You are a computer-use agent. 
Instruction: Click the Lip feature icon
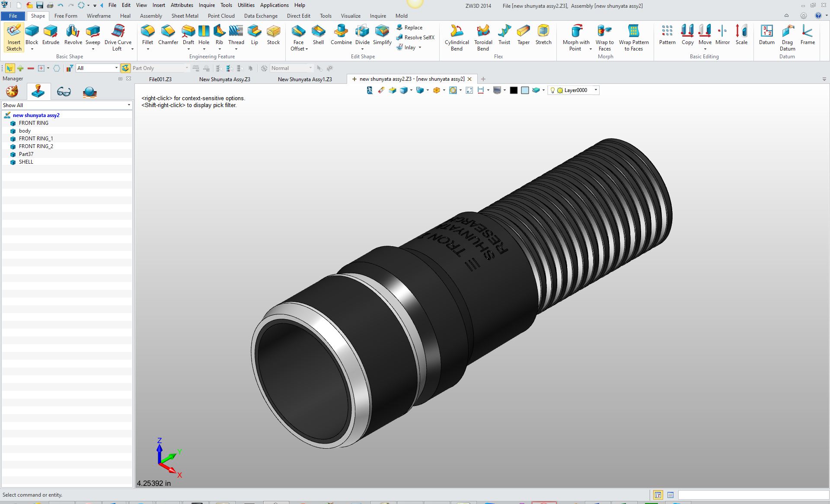[x=254, y=35]
